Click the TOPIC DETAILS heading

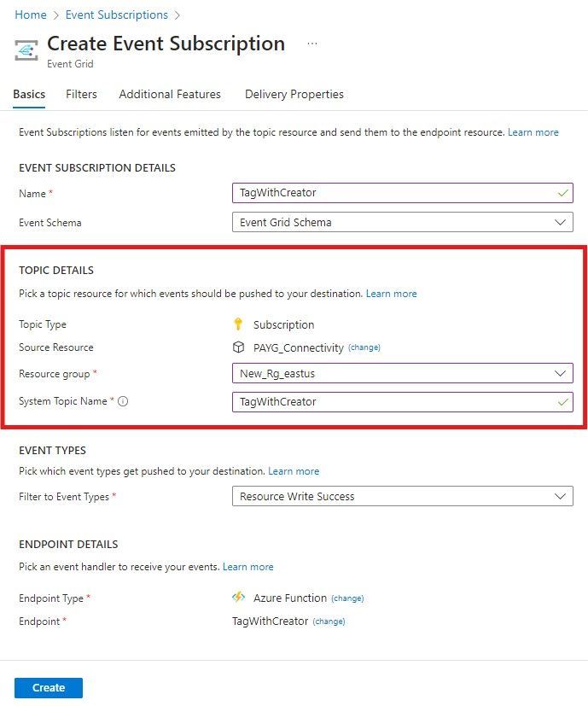56,270
